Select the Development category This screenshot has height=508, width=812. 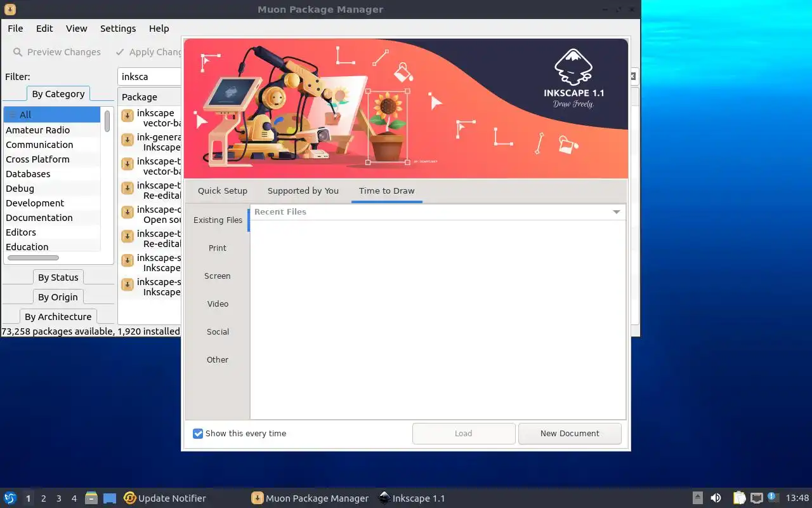[x=51, y=203]
